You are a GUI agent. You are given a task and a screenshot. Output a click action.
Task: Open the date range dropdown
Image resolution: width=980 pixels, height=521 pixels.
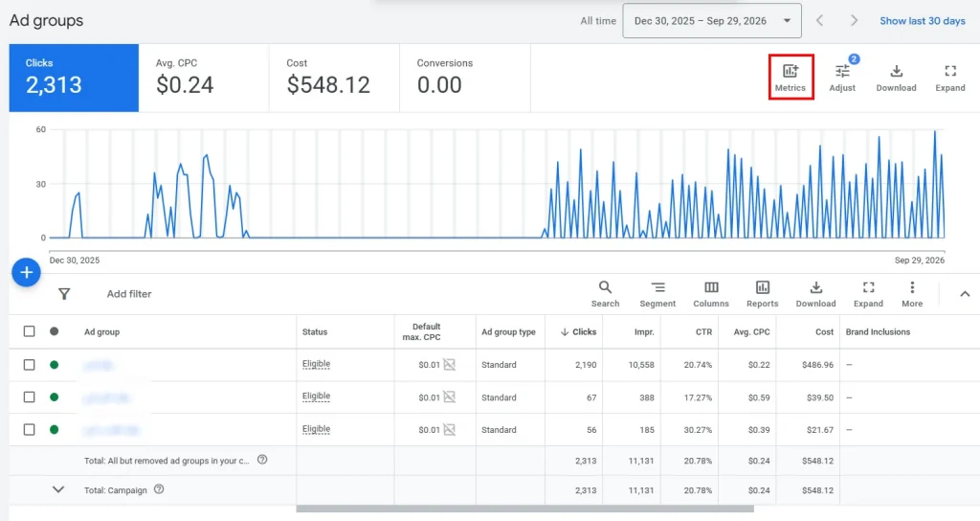[x=712, y=21]
